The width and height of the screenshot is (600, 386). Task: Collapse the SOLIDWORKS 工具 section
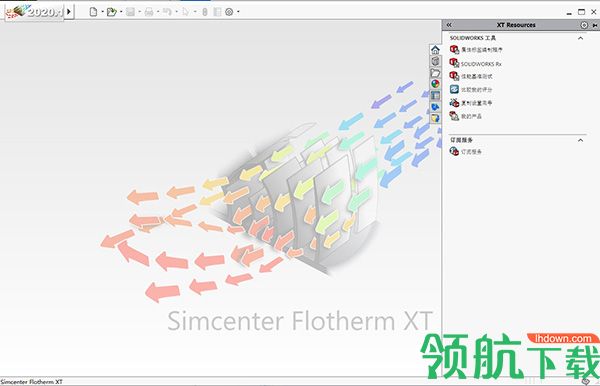[x=580, y=38]
